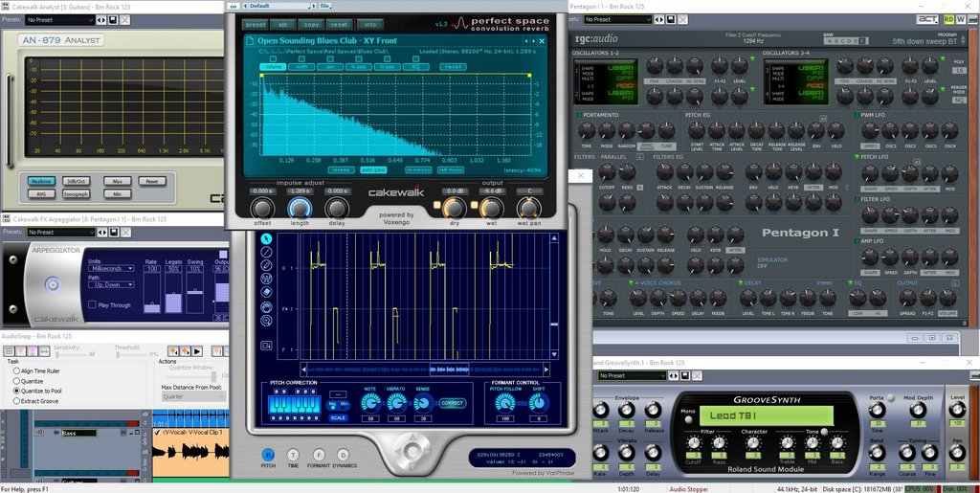This screenshot has height=493, width=980.
Task: Select the pan envelope tab in Perfect Space
Action: 330,66
